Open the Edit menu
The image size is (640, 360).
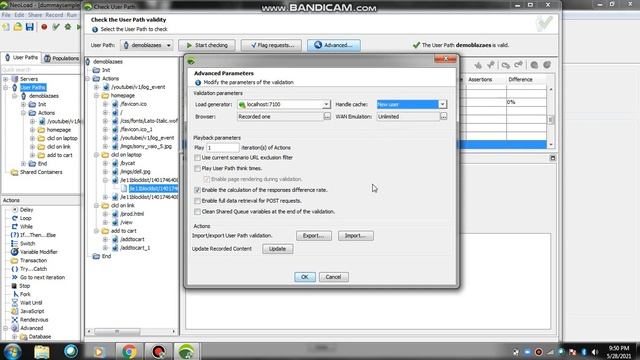(x=20, y=15)
